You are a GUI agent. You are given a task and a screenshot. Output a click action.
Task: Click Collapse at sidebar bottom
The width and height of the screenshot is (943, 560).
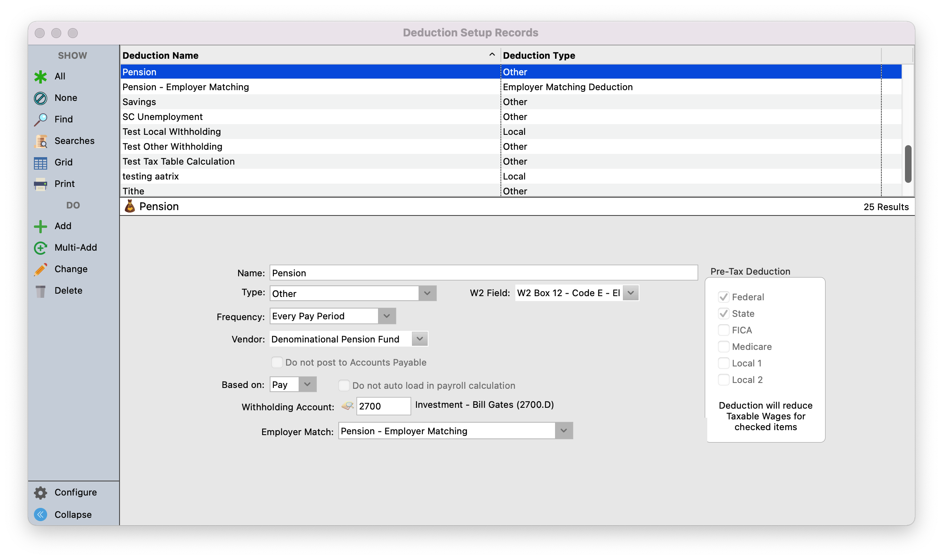coord(72,515)
